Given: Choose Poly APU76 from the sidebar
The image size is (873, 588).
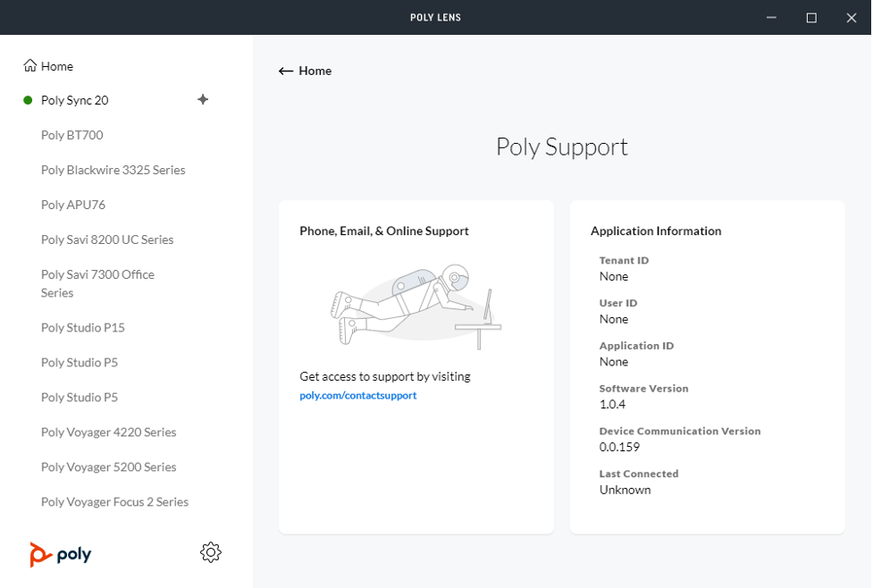Looking at the screenshot, I should (x=73, y=205).
